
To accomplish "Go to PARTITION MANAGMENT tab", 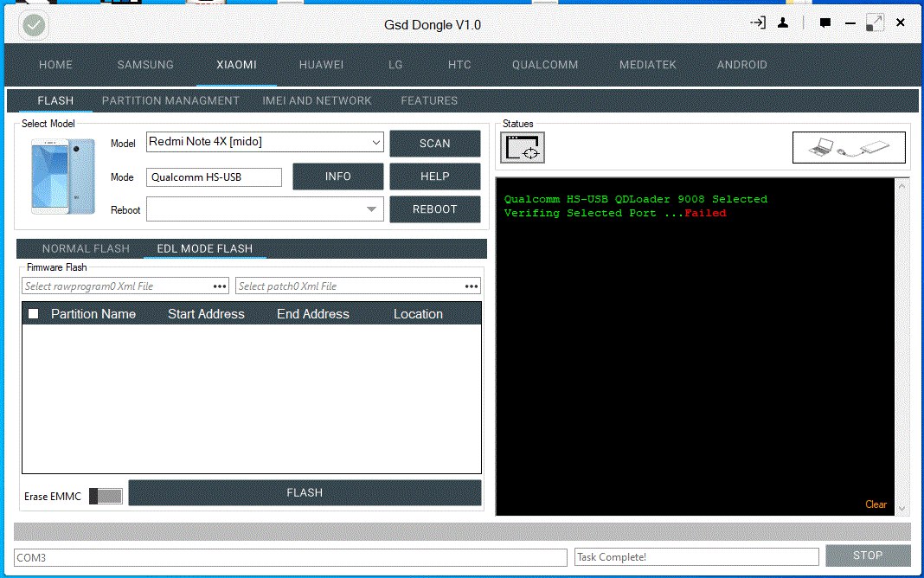I will point(170,100).
